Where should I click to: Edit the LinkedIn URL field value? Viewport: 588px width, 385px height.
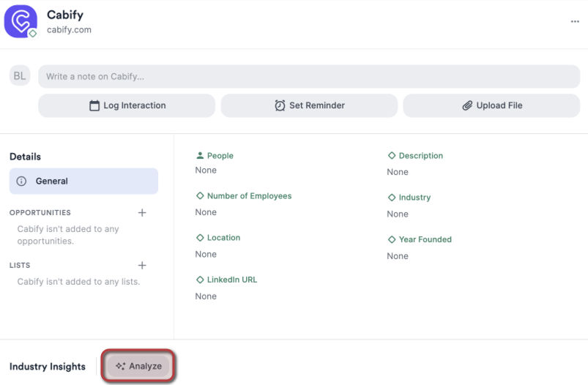206,296
